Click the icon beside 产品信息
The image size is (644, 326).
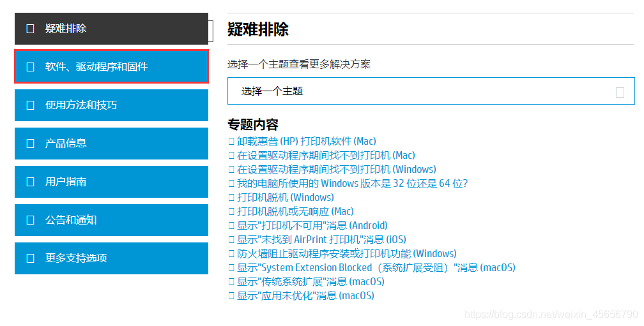click(x=31, y=144)
